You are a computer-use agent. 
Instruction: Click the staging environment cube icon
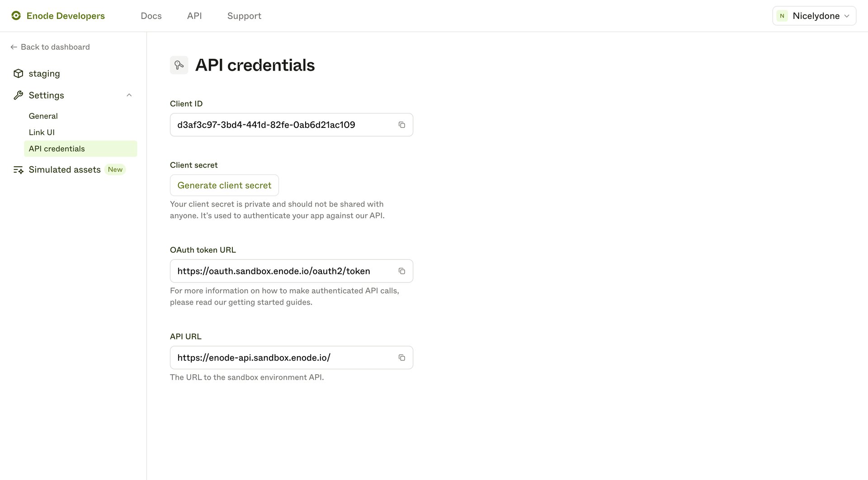point(19,73)
